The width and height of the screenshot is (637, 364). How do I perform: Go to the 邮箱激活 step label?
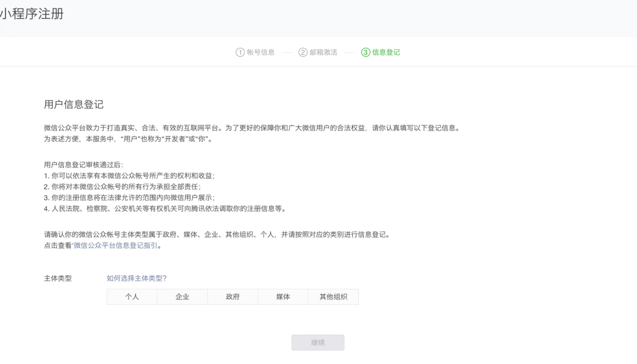coord(323,52)
